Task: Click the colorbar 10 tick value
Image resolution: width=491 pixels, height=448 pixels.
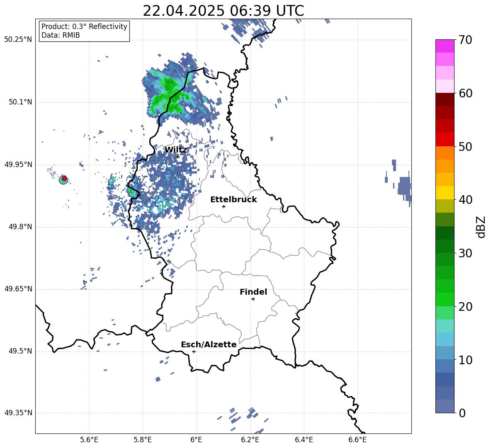Action: point(466,360)
